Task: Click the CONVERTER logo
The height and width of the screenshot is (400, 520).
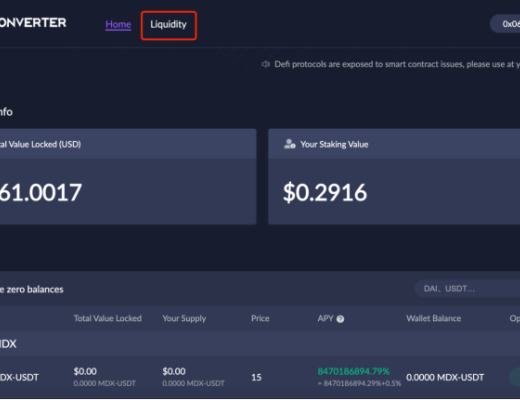Action: point(33,23)
